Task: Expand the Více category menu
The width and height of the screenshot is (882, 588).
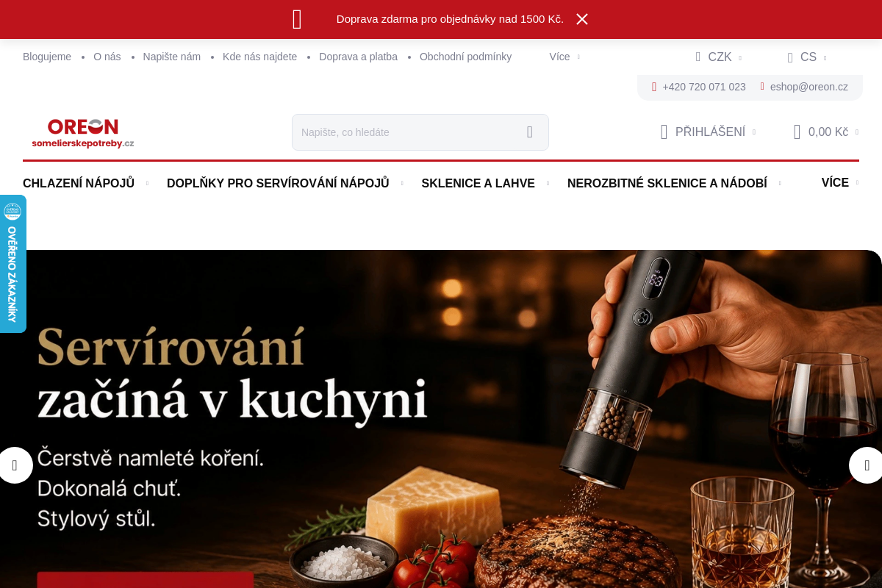Action: click(x=839, y=183)
